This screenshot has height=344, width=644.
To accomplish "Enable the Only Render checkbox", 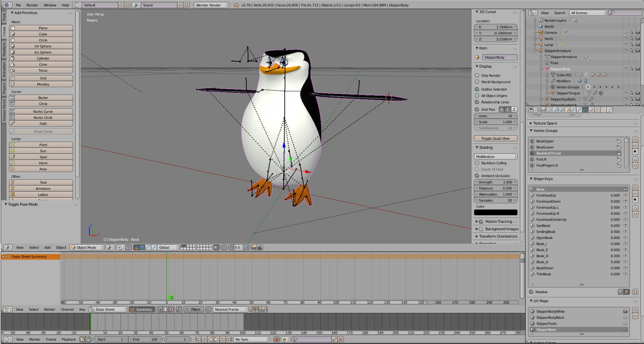I will click(x=477, y=75).
